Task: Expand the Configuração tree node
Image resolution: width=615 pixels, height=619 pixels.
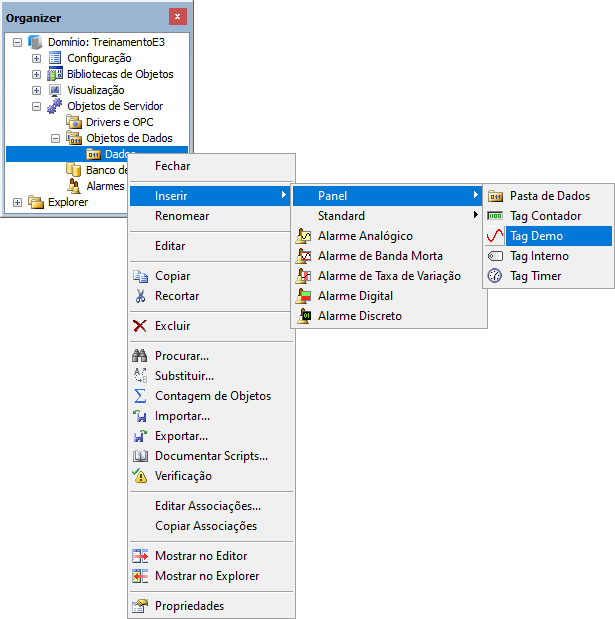Action: 36,58
